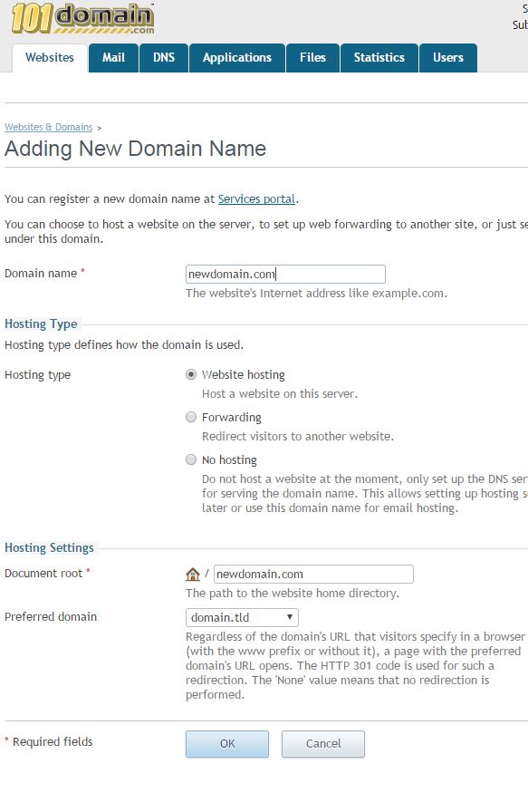
Task: Open the Users tab
Action: click(x=447, y=57)
